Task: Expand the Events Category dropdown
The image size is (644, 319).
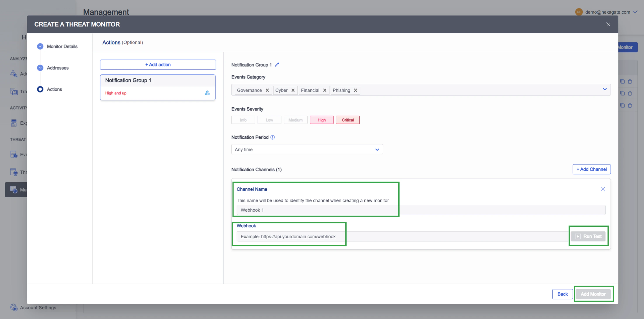Action: click(604, 89)
